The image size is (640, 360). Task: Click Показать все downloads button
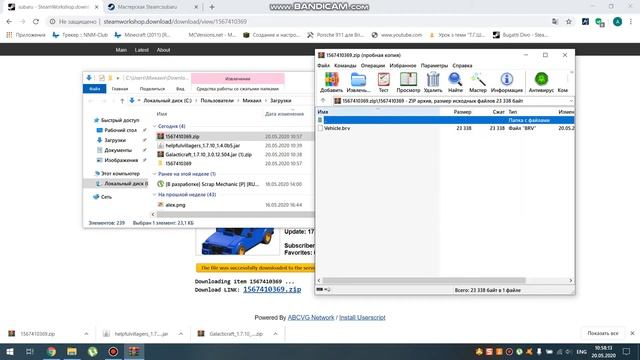(603, 333)
